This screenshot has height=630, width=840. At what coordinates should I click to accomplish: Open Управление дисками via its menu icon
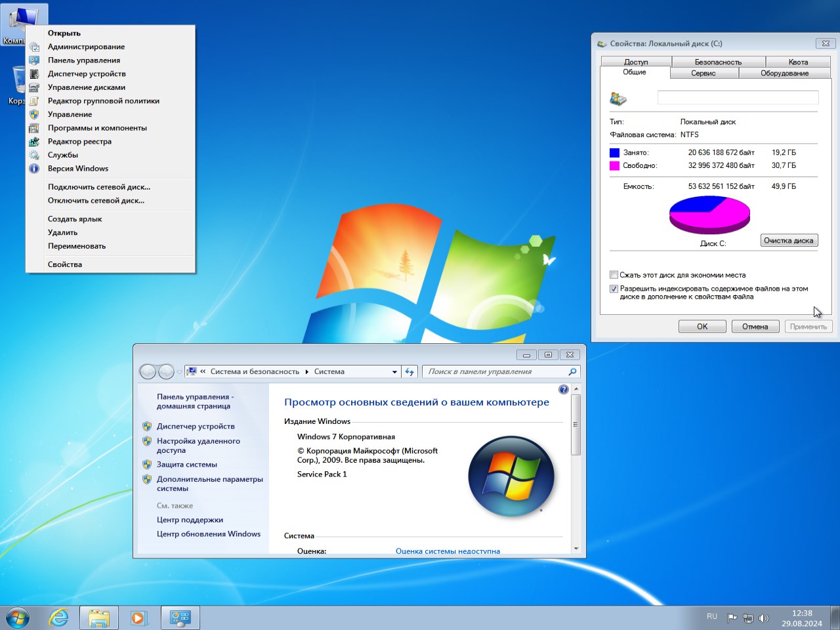(x=34, y=87)
